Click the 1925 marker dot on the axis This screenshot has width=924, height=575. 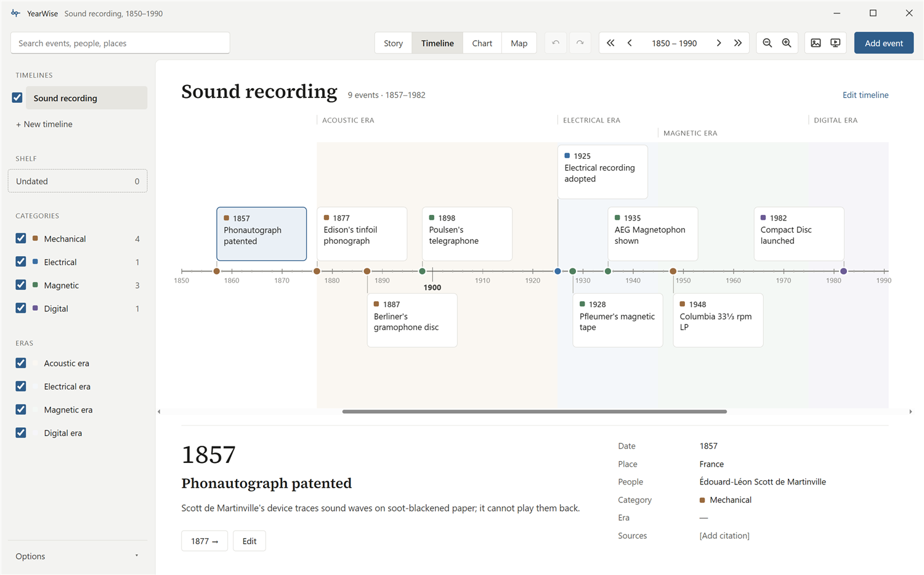coord(558,271)
